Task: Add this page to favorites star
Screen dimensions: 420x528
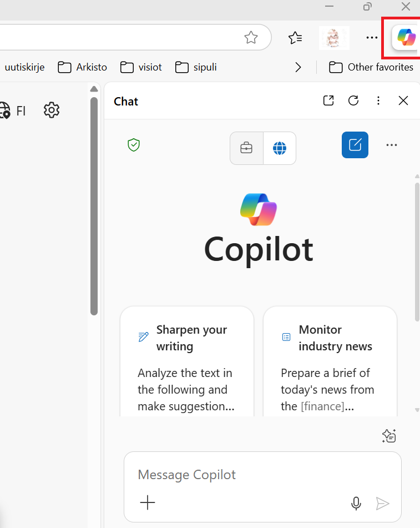Action: [251, 38]
